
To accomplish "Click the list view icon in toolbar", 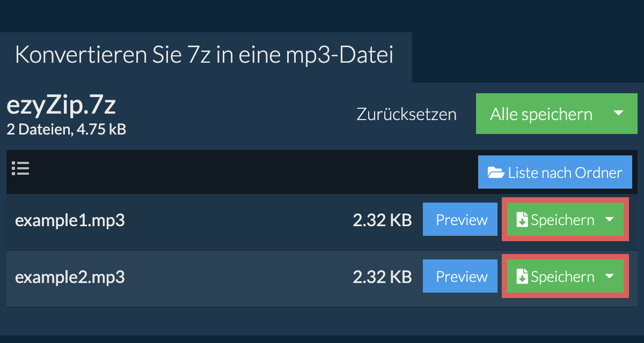I will click(20, 169).
